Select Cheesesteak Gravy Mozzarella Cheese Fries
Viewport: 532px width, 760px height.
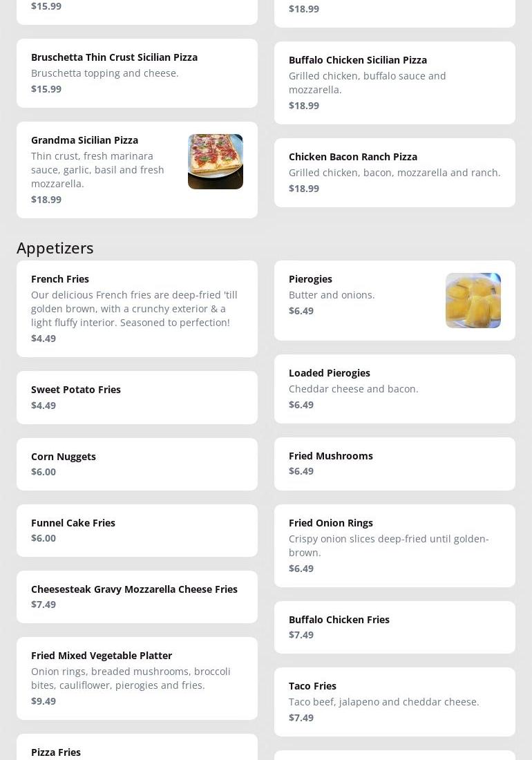pos(137,597)
